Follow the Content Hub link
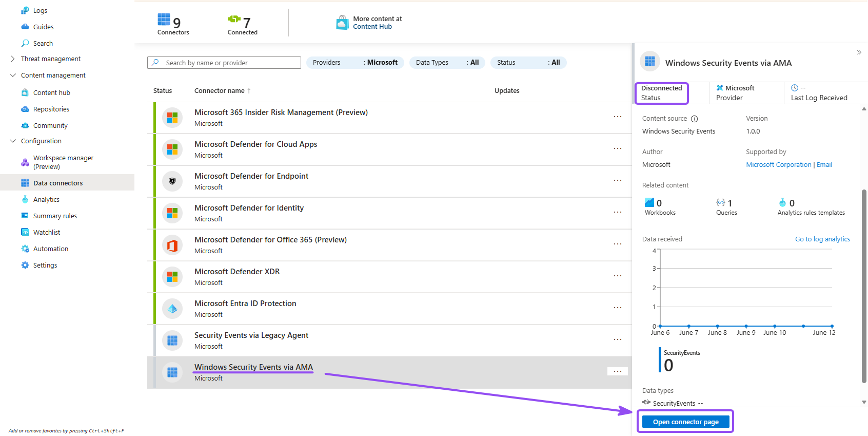This screenshot has width=868, height=436. click(372, 27)
